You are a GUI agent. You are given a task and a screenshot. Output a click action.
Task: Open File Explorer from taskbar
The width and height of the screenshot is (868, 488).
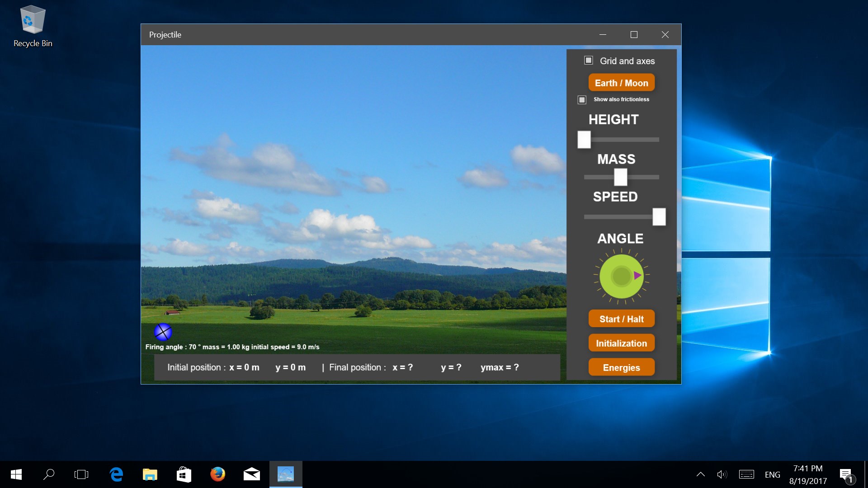coord(150,474)
